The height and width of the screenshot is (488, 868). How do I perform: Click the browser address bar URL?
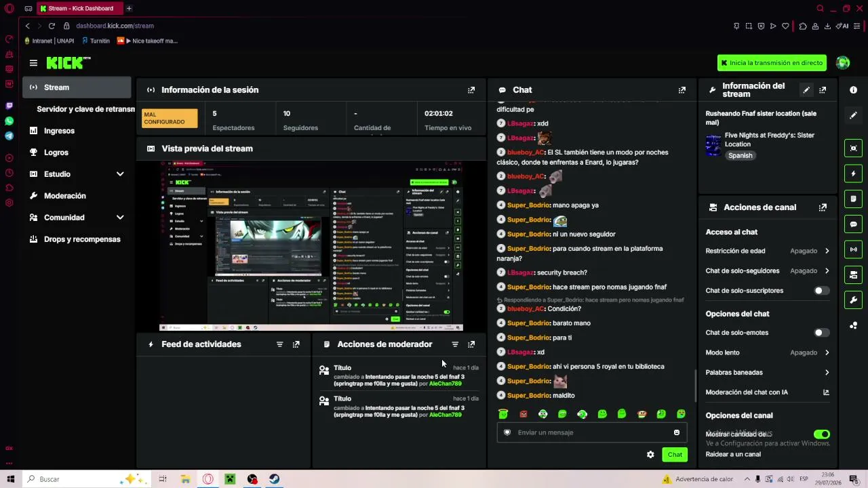click(115, 26)
